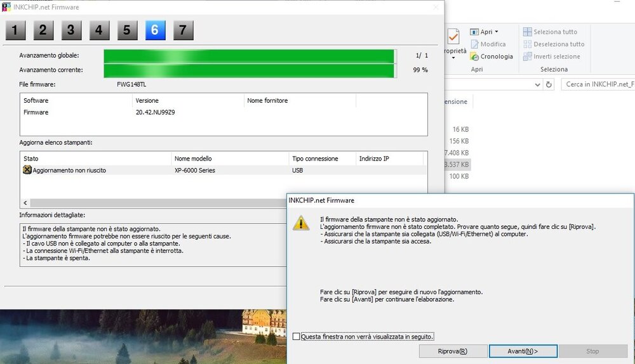Click Inverti selezione in Explorer ribbon
635x364 pixels.
[557, 56]
